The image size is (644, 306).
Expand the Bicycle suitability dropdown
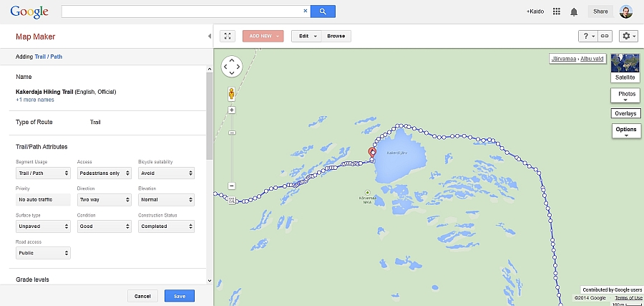166,173
